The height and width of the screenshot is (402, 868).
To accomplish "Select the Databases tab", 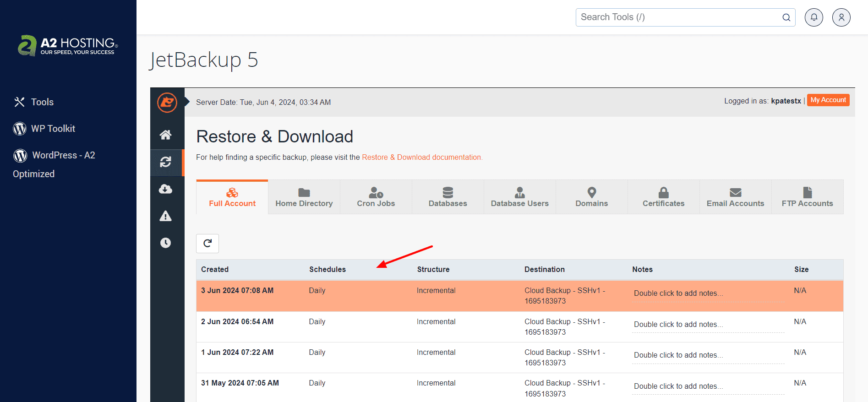I will tap(448, 197).
